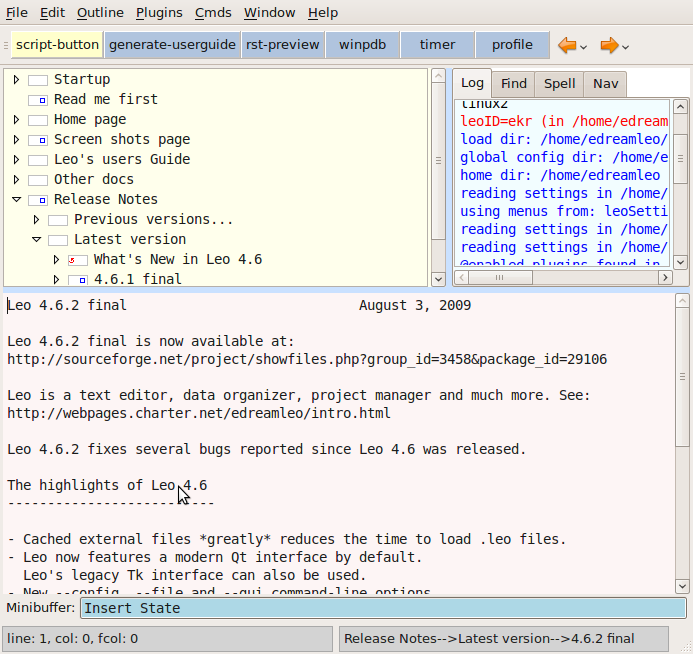This screenshot has height=654, width=693.
Task: Expand the 4.6.1 final node
Action: (x=57, y=279)
